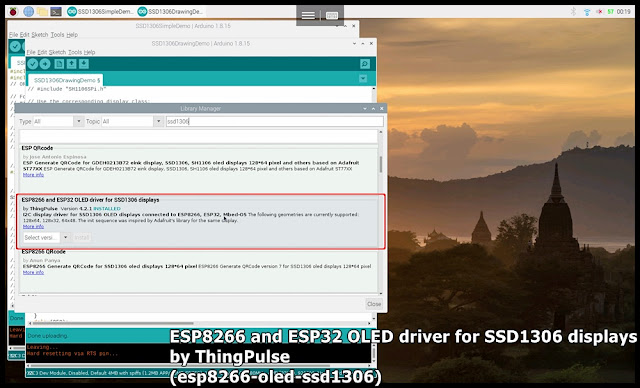Open the file manager from taskbar
Image resolution: width=640 pixels, height=388 pixels.
pos(42,11)
